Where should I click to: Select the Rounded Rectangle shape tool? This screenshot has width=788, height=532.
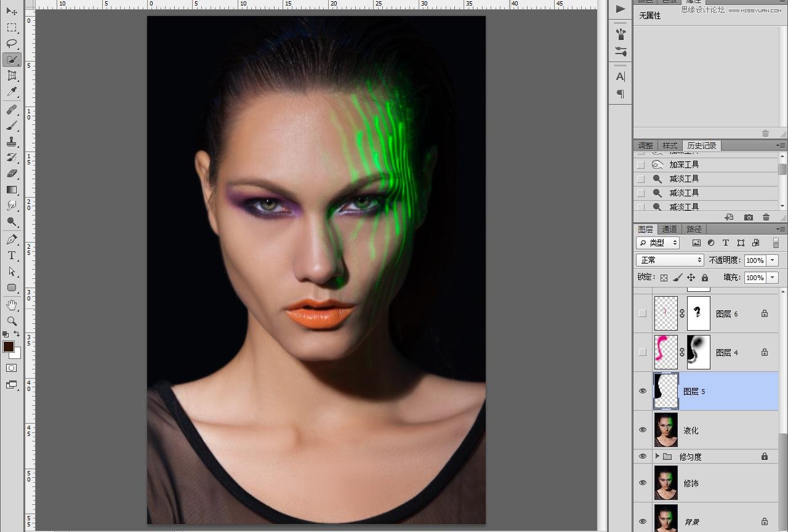12,288
